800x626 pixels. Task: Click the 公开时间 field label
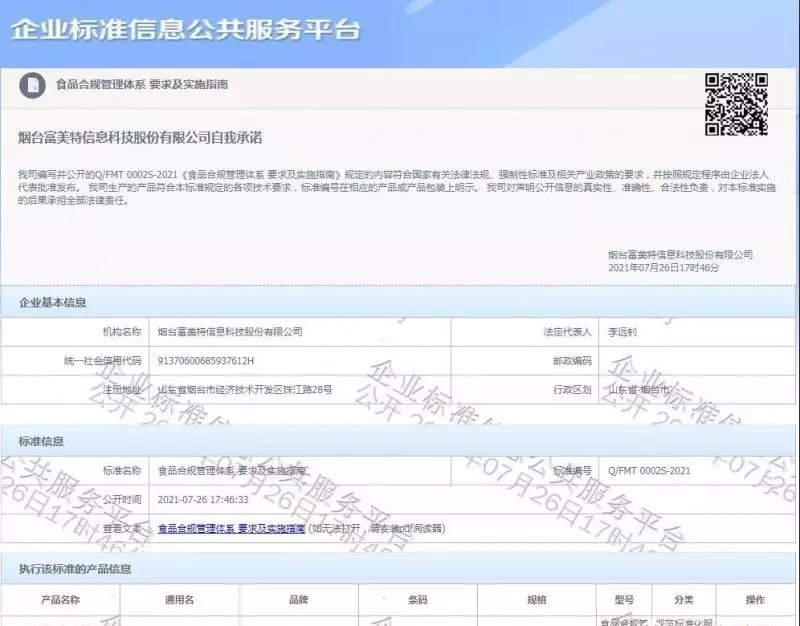(122, 499)
